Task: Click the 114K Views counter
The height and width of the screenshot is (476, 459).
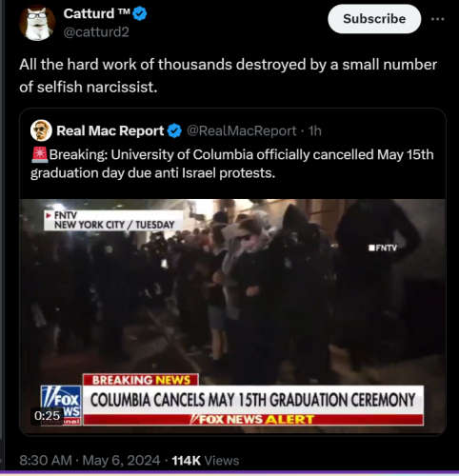Action: (x=206, y=461)
